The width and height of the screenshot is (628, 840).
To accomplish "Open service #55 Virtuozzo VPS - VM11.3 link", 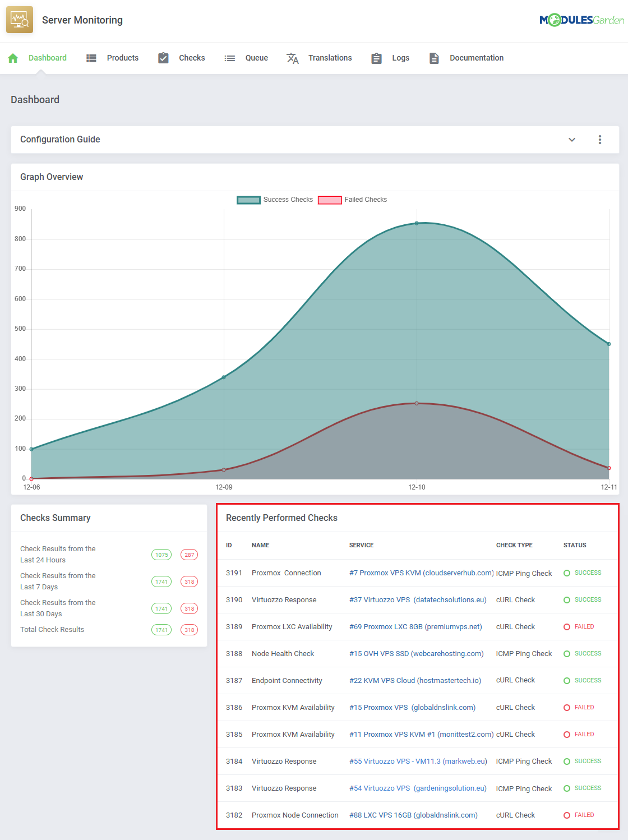I will [x=418, y=761].
